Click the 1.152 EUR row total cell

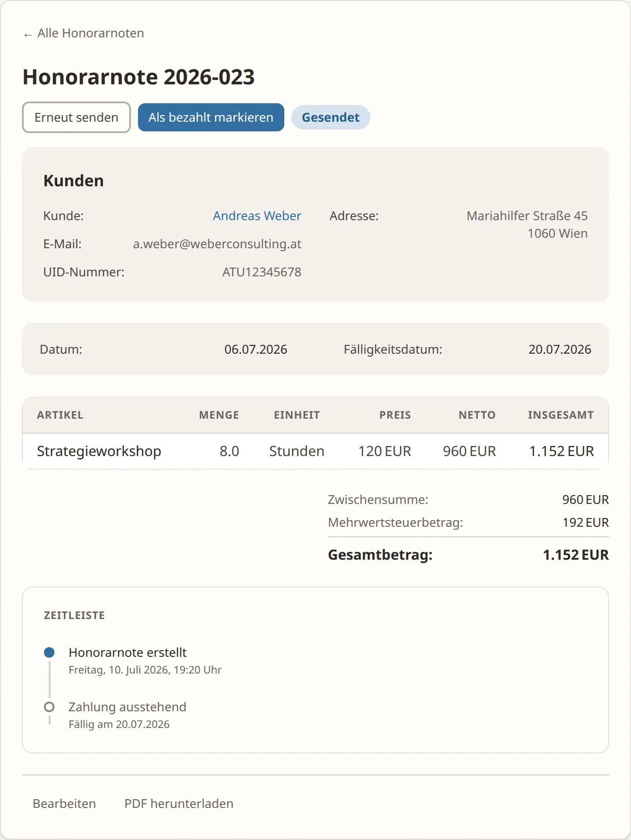click(561, 451)
